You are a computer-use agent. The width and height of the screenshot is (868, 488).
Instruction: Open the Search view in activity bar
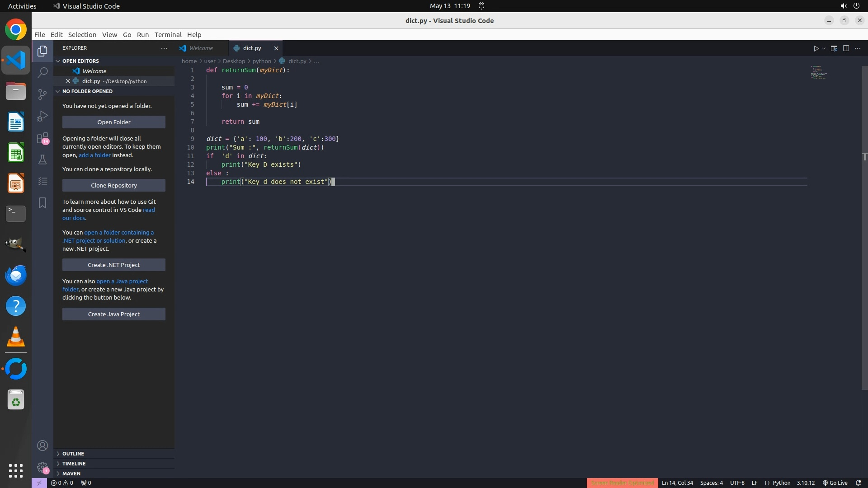[x=42, y=72]
